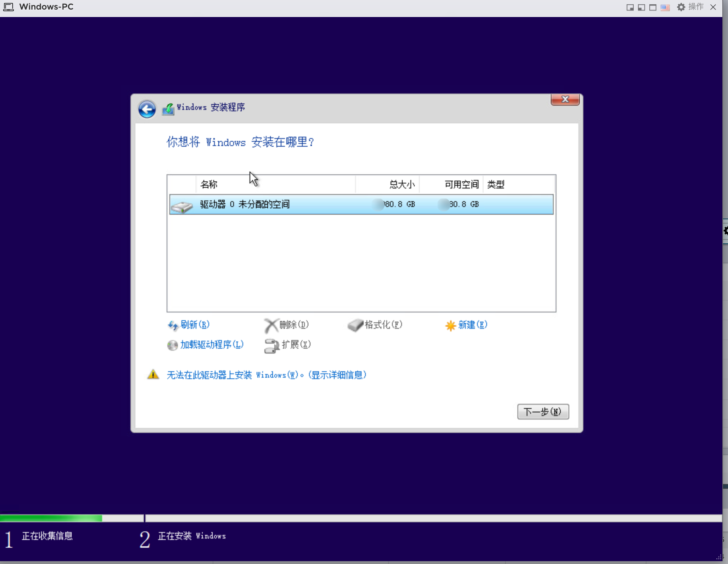Image resolution: width=728 pixels, height=564 pixels.
Task: Open the gear 操作 actions menu
Action: (x=690, y=7)
